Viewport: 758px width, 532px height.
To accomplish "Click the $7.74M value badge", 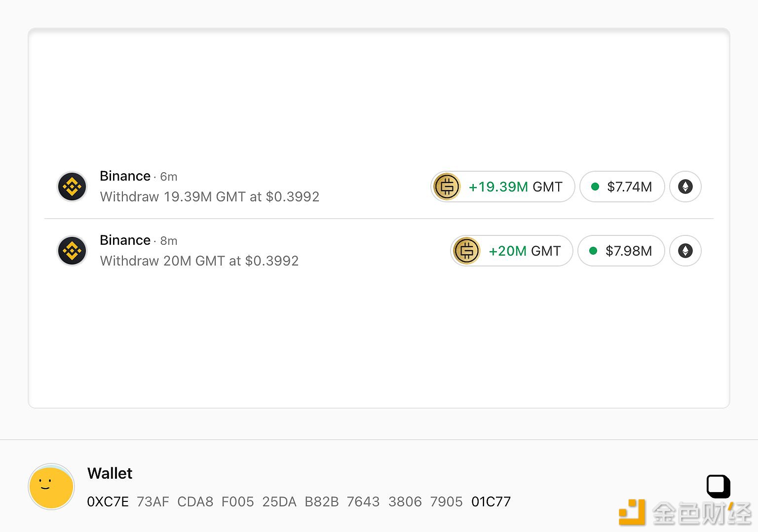I will pyautogui.click(x=622, y=187).
